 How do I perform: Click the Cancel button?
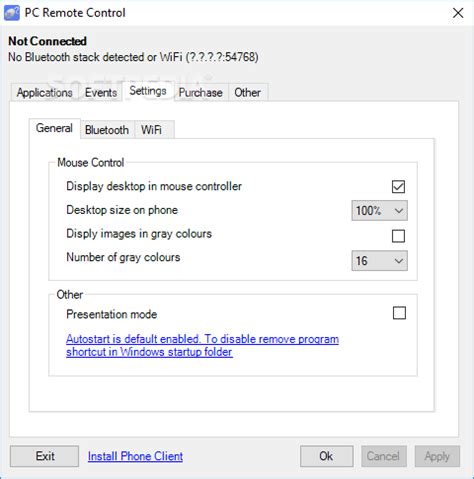point(384,456)
